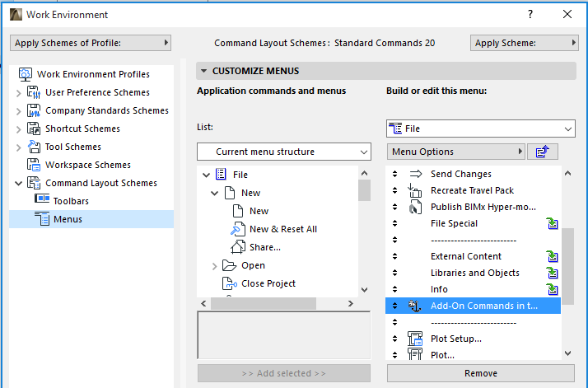Image resolution: width=588 pixels, height=388 pixels.
Task: Click the Publish BIMx Hyper-model icon
Action: (416, 207)
